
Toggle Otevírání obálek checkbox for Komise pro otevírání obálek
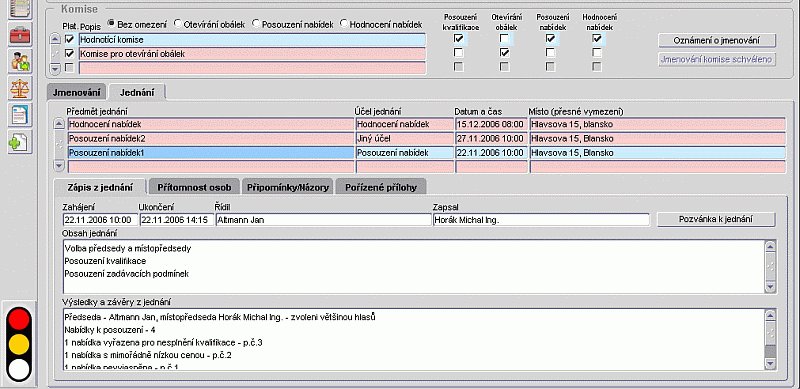coord(505,53)
